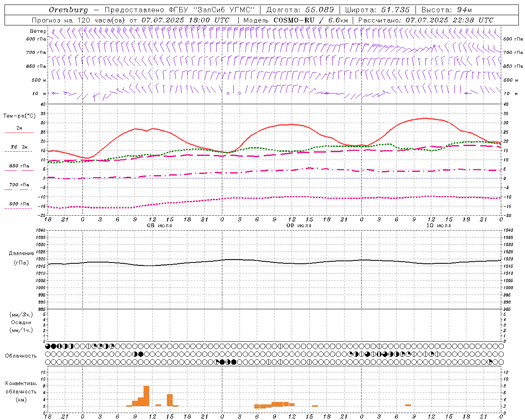The height and width of the screenshot is (420, 525).
Task: Click the "Облачность" cloud cover row label
Action: [21, 356]
